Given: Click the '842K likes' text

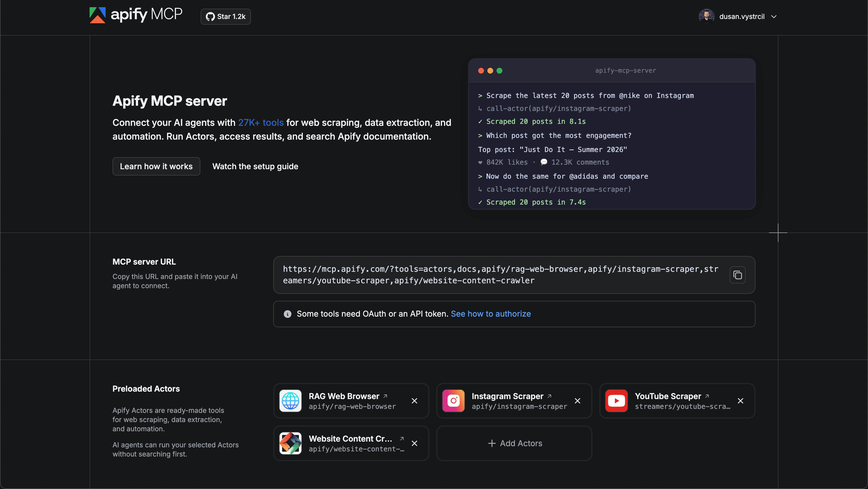Looking at the screenshot, I should (x=507, y=162).
